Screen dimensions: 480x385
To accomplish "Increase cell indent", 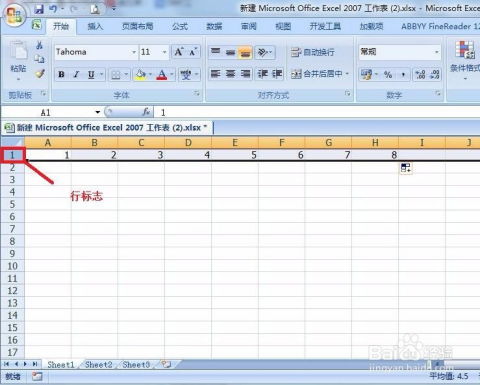I will pos(277,74).
